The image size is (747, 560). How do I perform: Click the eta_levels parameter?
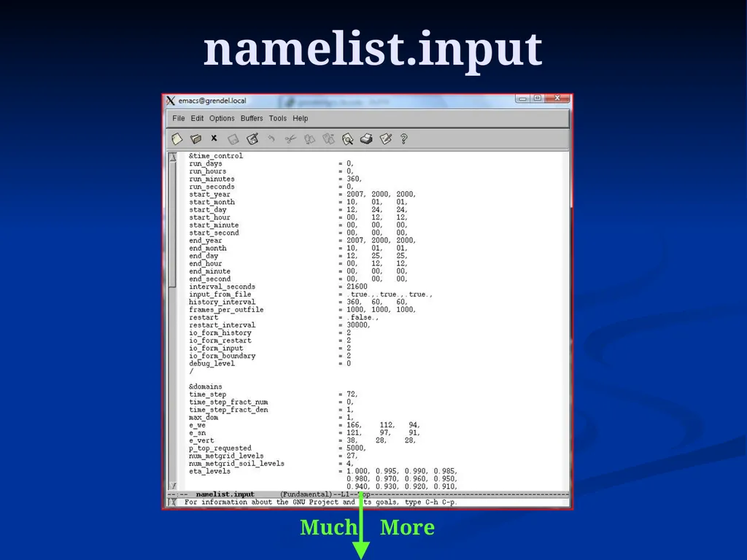pyautogui.click(x=209, y=471)
